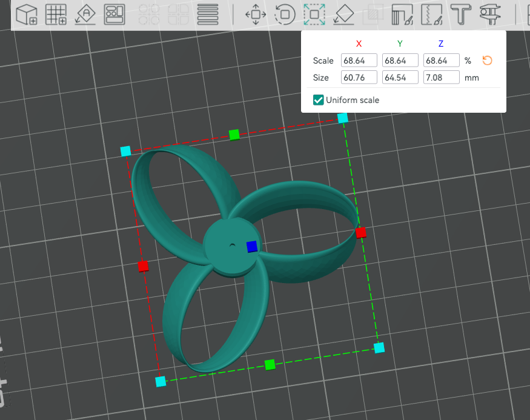
Task: Click the green Y-axis handle on top edge
Action: click(234, 135)
